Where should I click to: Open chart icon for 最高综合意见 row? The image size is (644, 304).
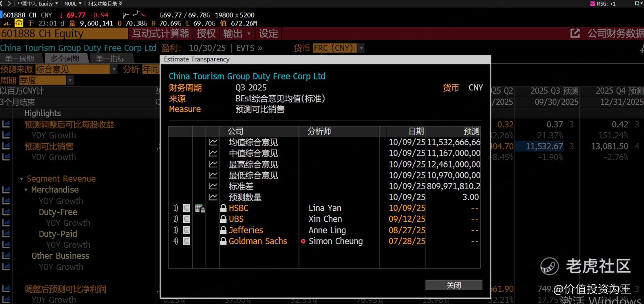213,164
